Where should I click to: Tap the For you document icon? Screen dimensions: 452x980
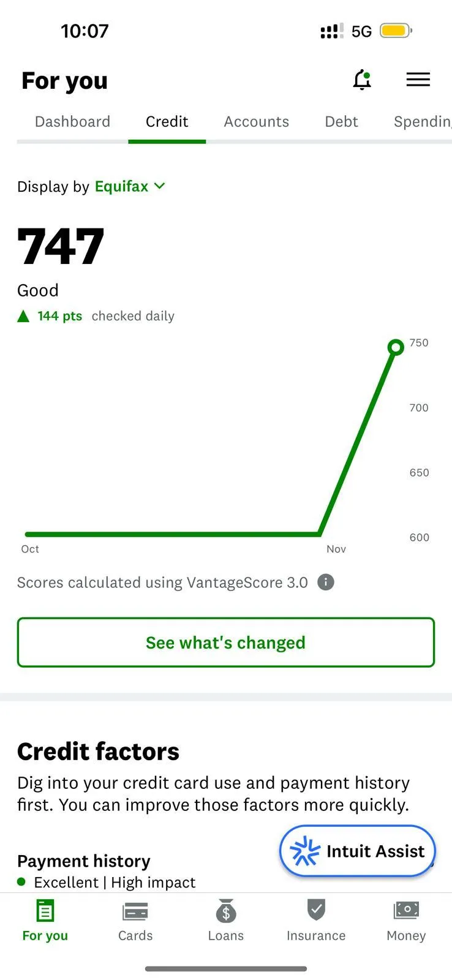(45, 911)
